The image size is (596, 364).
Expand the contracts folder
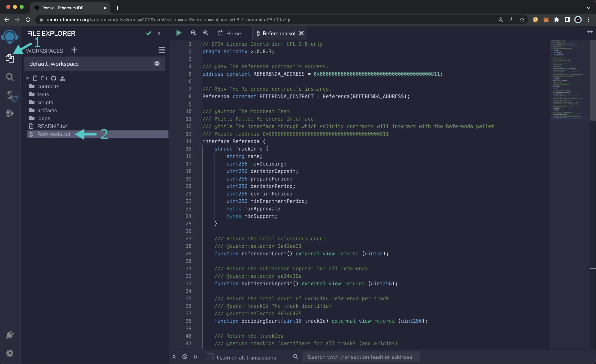point(48,86)
